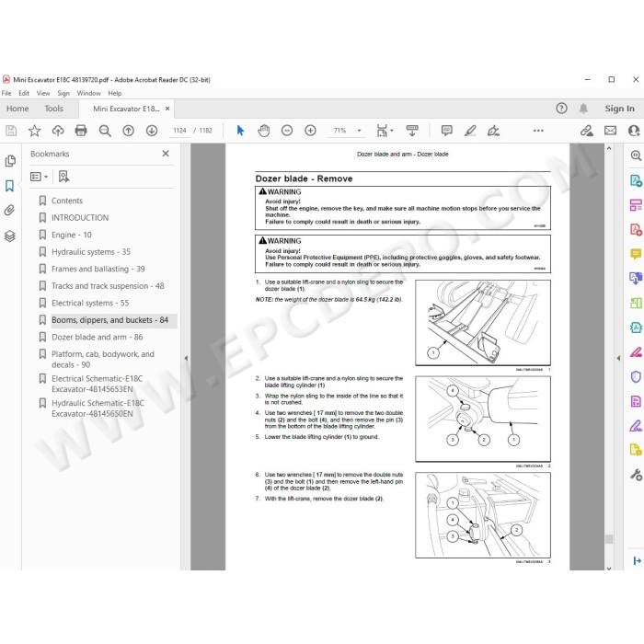Viewport: 644px width, 644px height.
Task: Click the Save file icon
Action: pyautogui.click(x=11, y=131)
